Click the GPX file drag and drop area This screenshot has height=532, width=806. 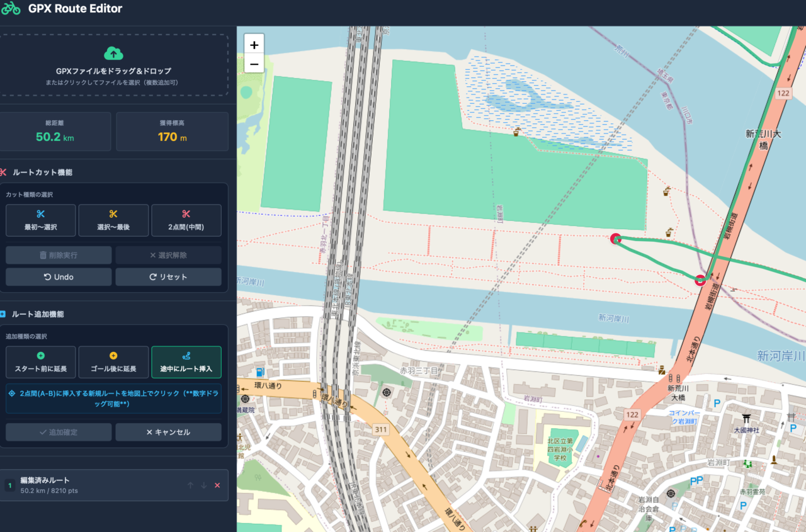click(113, 65)
